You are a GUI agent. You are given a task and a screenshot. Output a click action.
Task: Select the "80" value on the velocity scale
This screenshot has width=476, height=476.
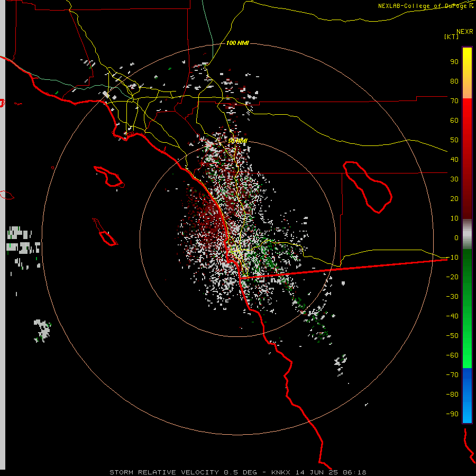point(454,81)
